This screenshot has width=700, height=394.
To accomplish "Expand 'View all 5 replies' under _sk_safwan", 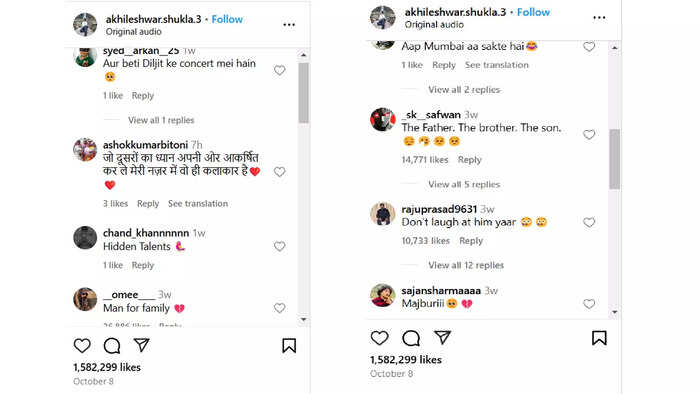I will click(464, 184).
